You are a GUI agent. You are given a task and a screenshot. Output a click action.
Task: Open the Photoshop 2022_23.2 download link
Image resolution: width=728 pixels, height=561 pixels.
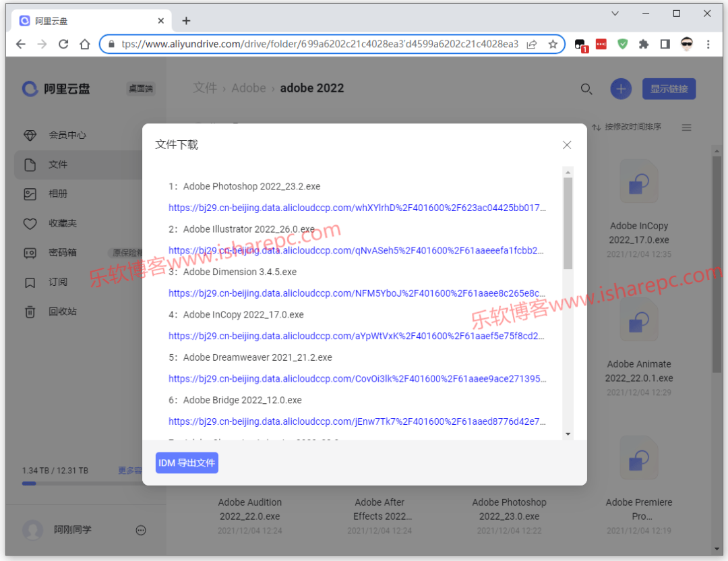click(357, 208)
